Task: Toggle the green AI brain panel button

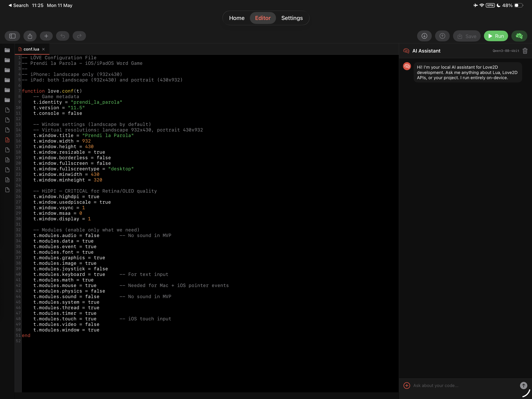Action: [519, 36]
